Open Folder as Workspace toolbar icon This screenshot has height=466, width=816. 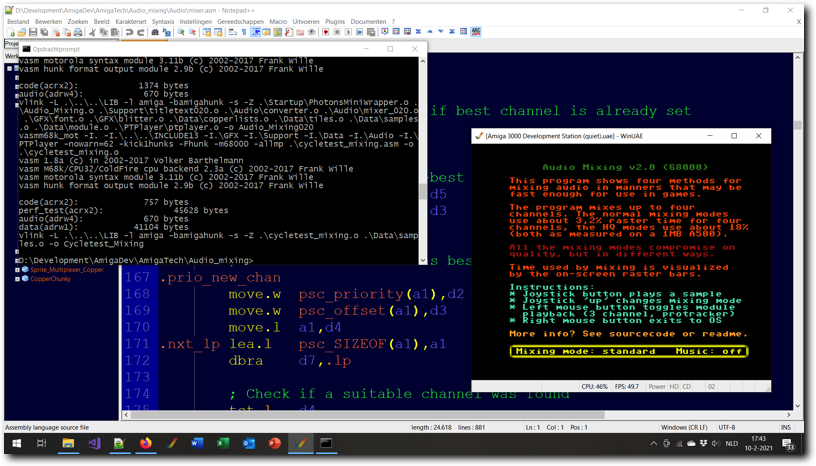pos(300,32)
